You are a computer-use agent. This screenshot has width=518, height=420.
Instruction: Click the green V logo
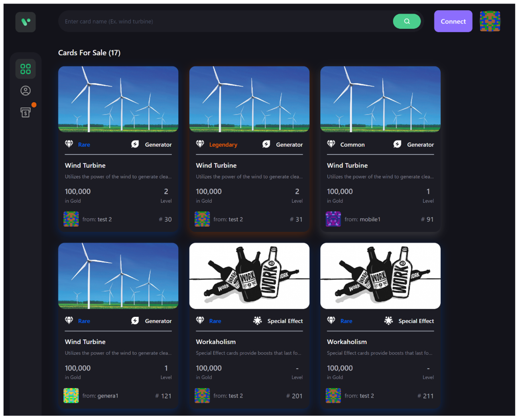click(25, 22)
